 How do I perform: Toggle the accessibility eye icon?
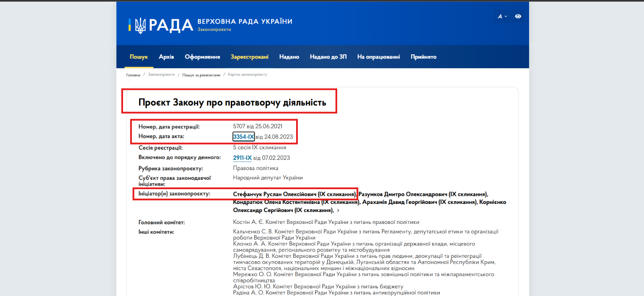pos(518,17)
